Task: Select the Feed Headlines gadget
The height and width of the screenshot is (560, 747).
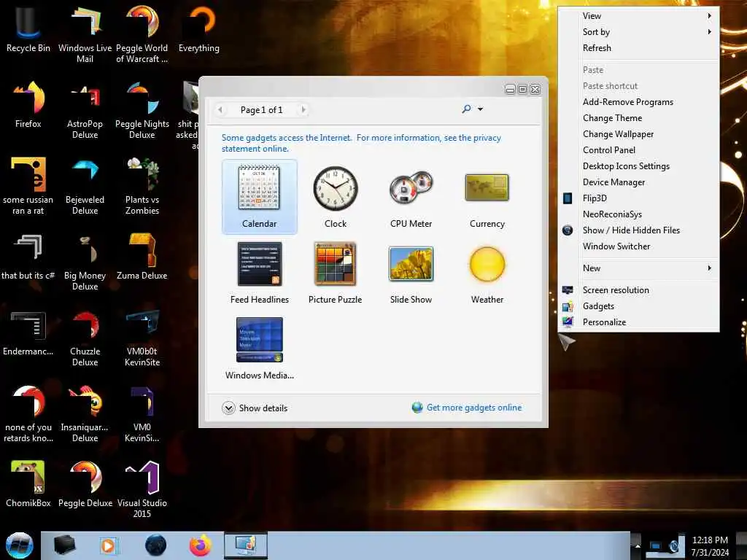Action: [x=259, y=273]
